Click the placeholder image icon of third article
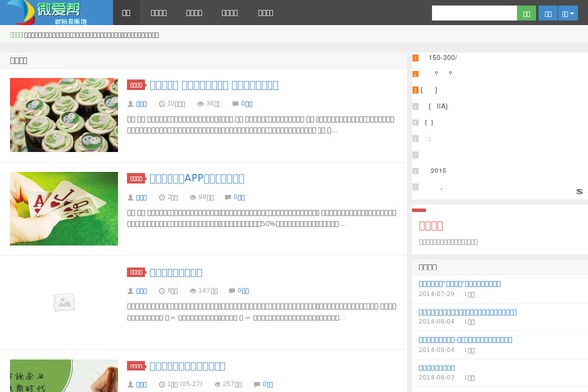Screen dimensions: 588x392 [x=64, y=303]
